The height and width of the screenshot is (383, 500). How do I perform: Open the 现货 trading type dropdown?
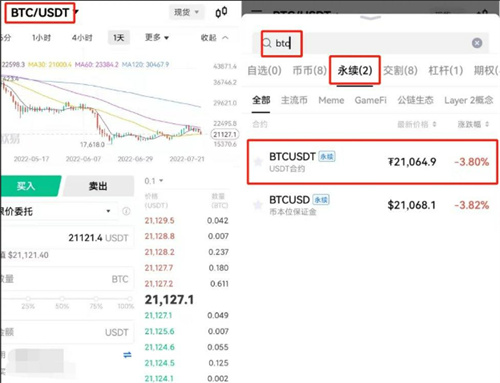pyautogui.click(x=186, y=12)
